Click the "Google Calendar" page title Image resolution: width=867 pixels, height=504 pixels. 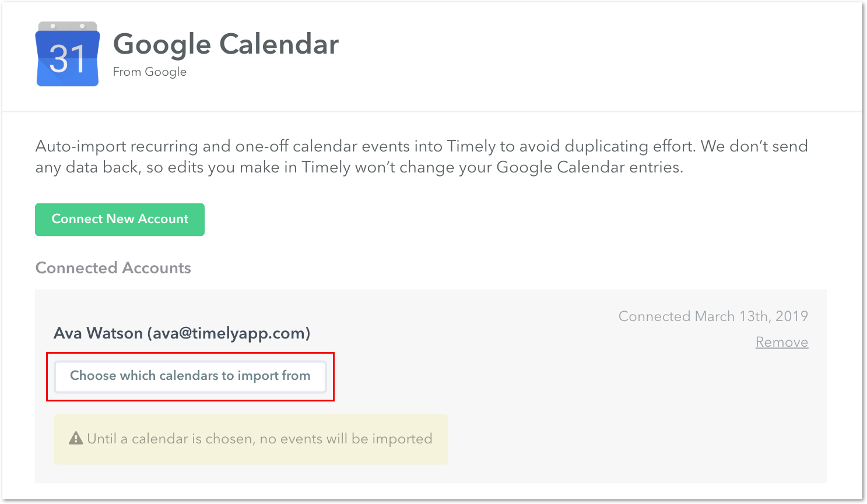point(226,44)
